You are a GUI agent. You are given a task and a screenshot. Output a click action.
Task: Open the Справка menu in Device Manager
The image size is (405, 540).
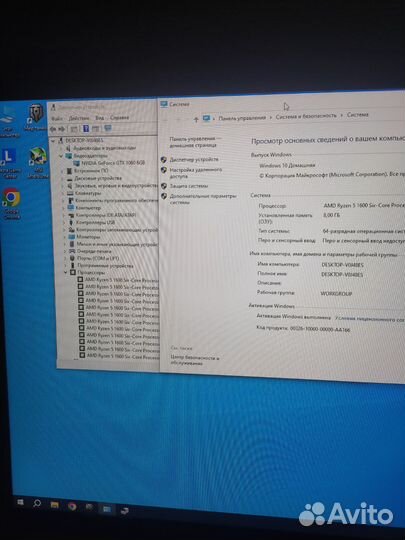[119, 117]
